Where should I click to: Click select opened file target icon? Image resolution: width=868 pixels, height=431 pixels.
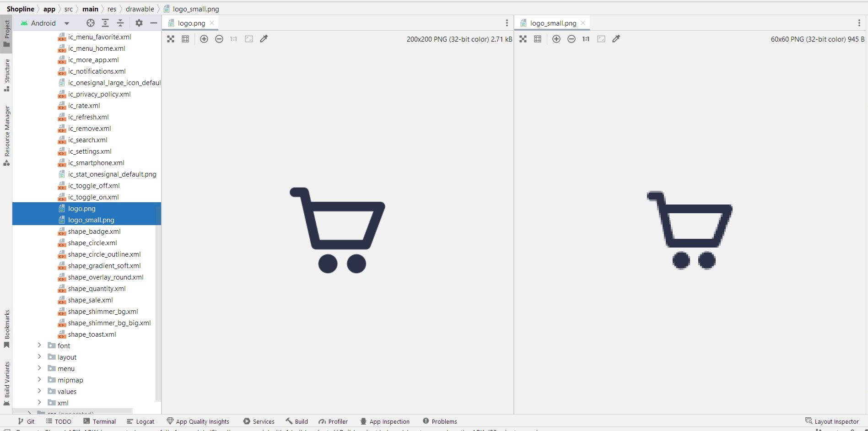pyautogui.click(x=91, y=23)
